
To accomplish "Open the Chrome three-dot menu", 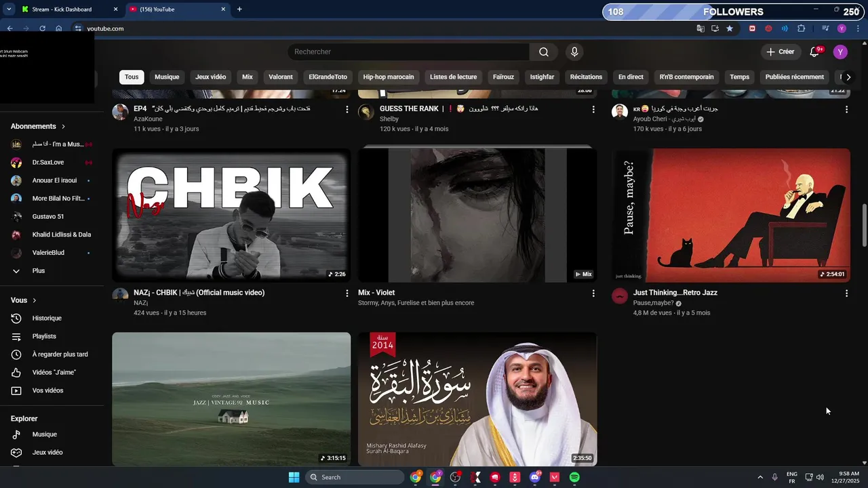I will [856, 28].
